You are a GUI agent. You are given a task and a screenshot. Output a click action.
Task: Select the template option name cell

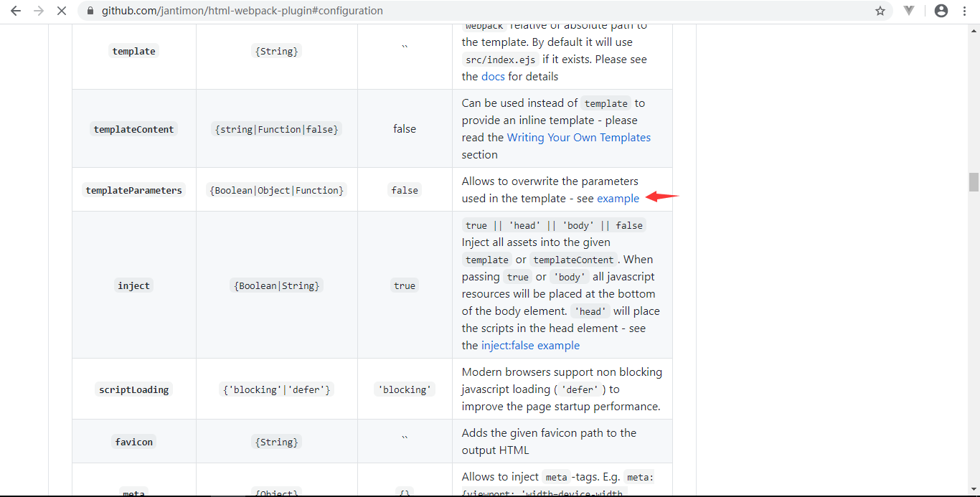coord(134,51)
